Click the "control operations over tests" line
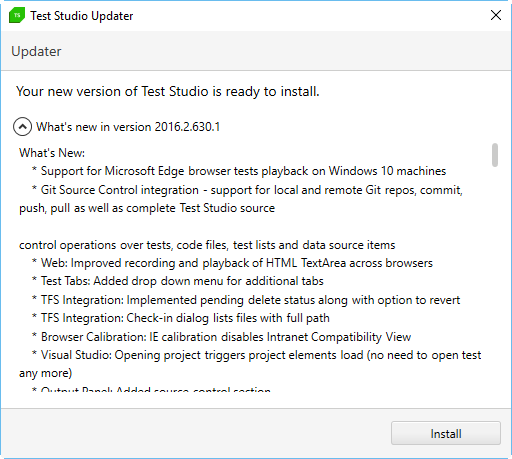The height and width of the screenshot is (459, 512). click(x=207, y=245)
